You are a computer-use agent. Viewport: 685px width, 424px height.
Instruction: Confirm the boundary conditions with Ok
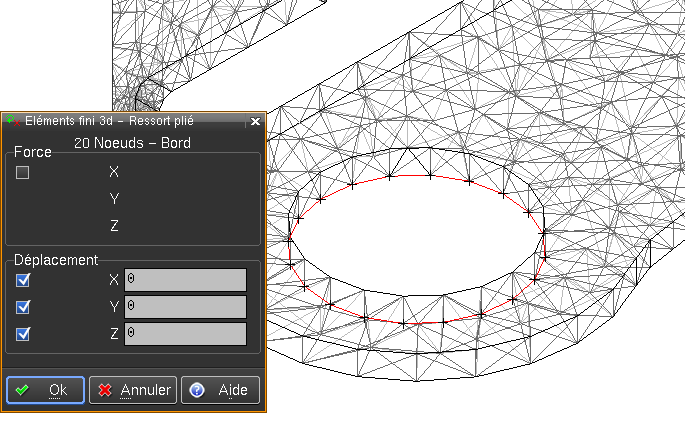46,390
